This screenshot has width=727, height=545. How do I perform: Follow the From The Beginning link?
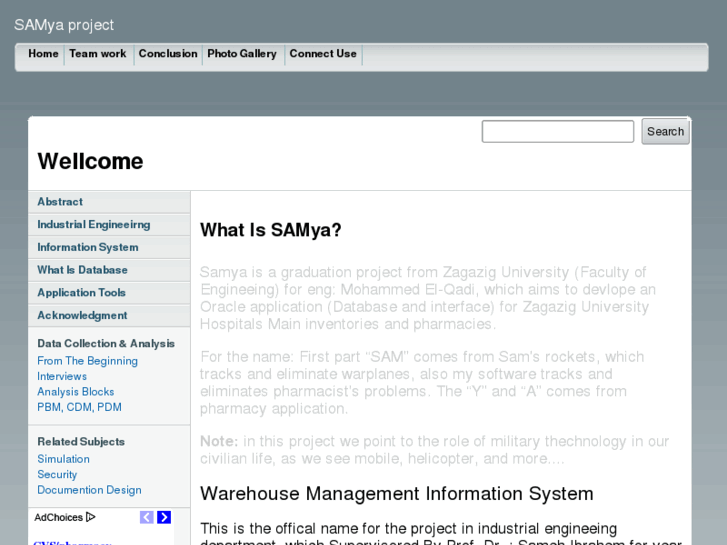coord(87,361)
